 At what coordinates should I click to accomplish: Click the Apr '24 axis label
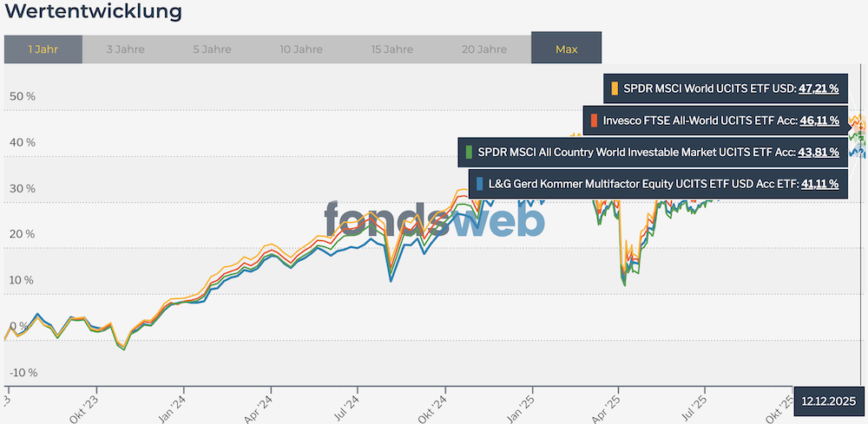(259, 408)
